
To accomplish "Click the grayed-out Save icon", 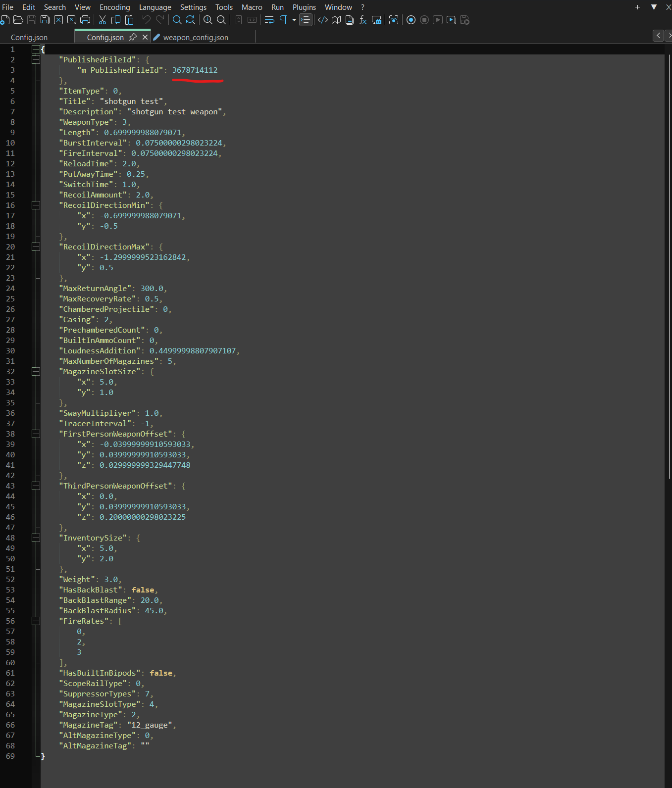I will coord(32,20).
